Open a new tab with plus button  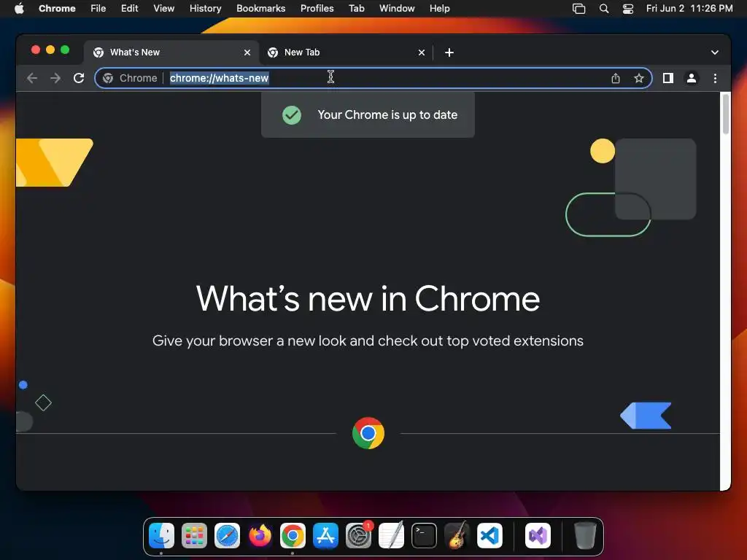pos(449,52)
